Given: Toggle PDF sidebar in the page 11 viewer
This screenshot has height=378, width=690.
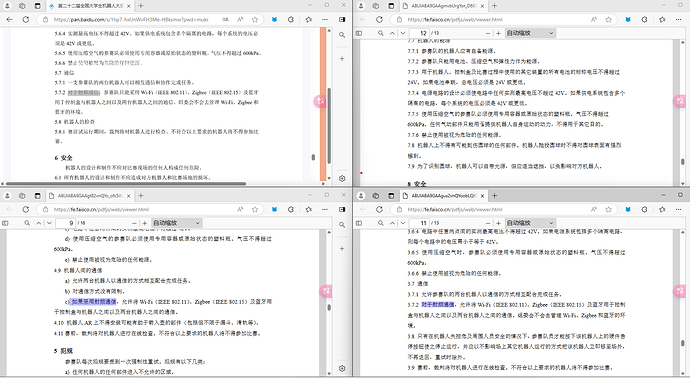Looking at the screenshot, I should click(359, 223).
